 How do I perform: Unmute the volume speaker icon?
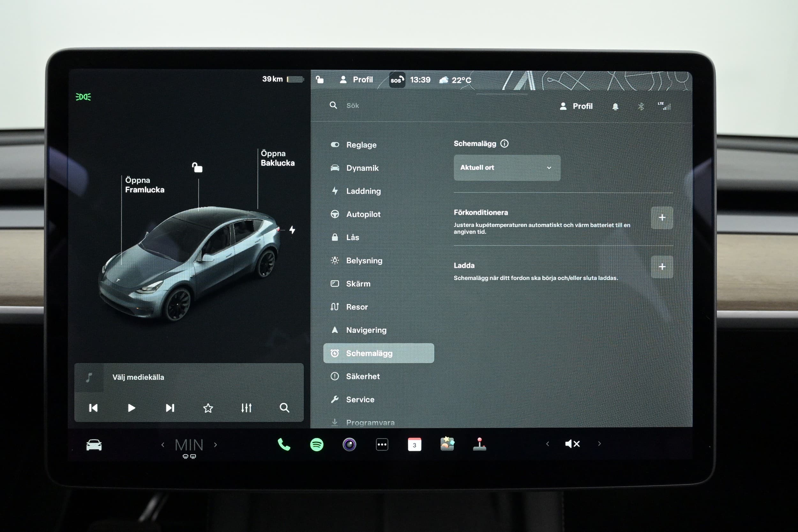572,444
